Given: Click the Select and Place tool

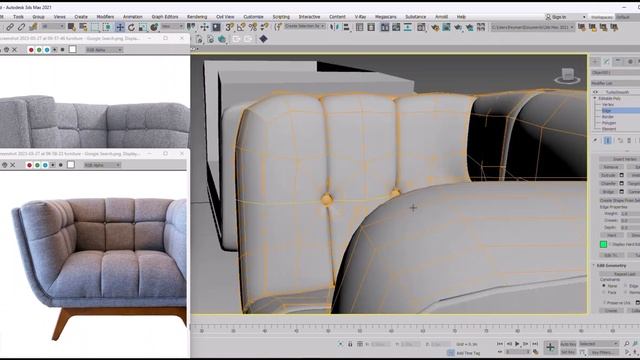Looking at the screenshot, I should pyautogui.click(x=154, y=27).
